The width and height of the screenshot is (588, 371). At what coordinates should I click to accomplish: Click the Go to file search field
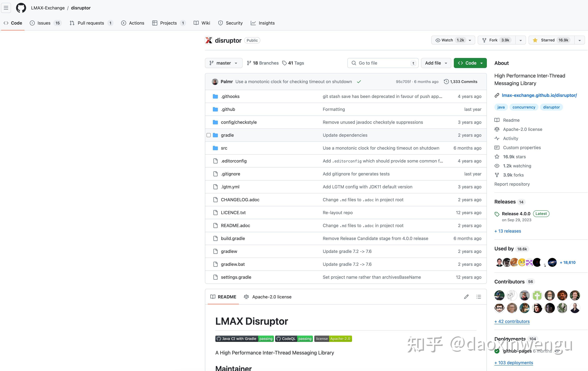[383, 63]
